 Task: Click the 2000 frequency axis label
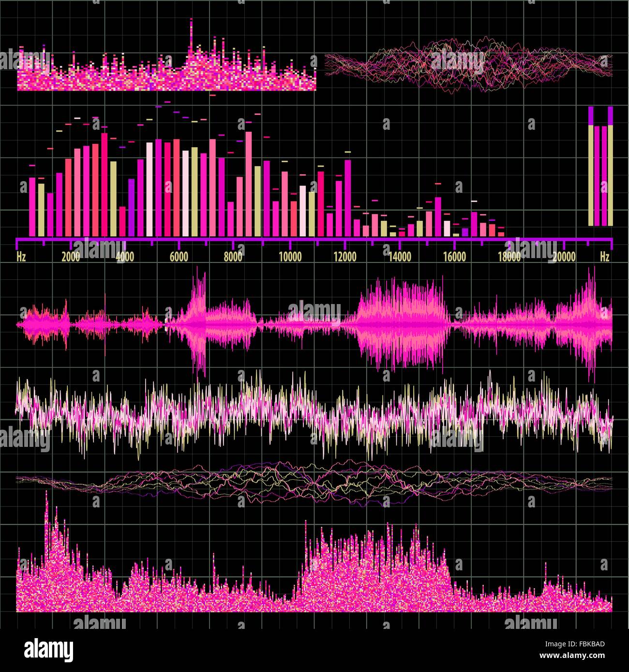[71, 256]
